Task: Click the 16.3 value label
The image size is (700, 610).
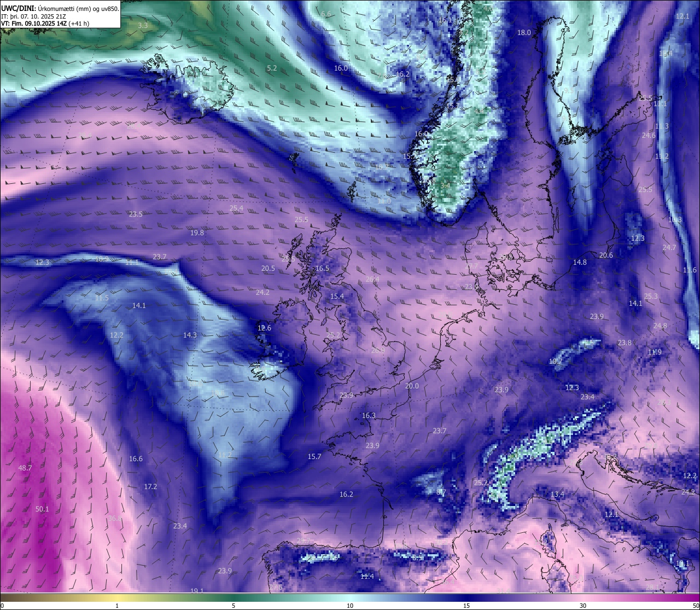Action: pos(369,415)
